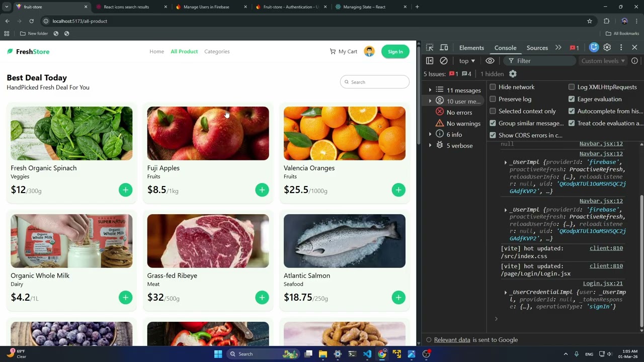This screenshot has width=644, height=362.
Task: Enable Hide network checkbox
Action: (x=493, y=87)
